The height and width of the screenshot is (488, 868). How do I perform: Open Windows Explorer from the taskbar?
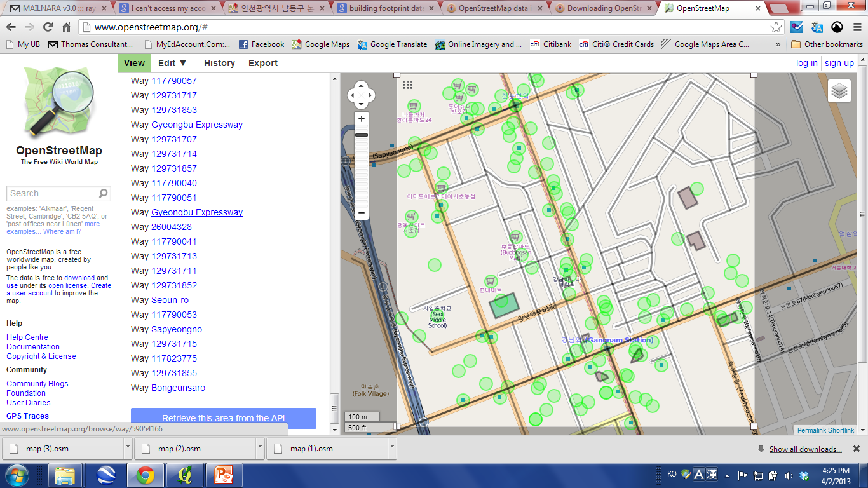point(65,475)
